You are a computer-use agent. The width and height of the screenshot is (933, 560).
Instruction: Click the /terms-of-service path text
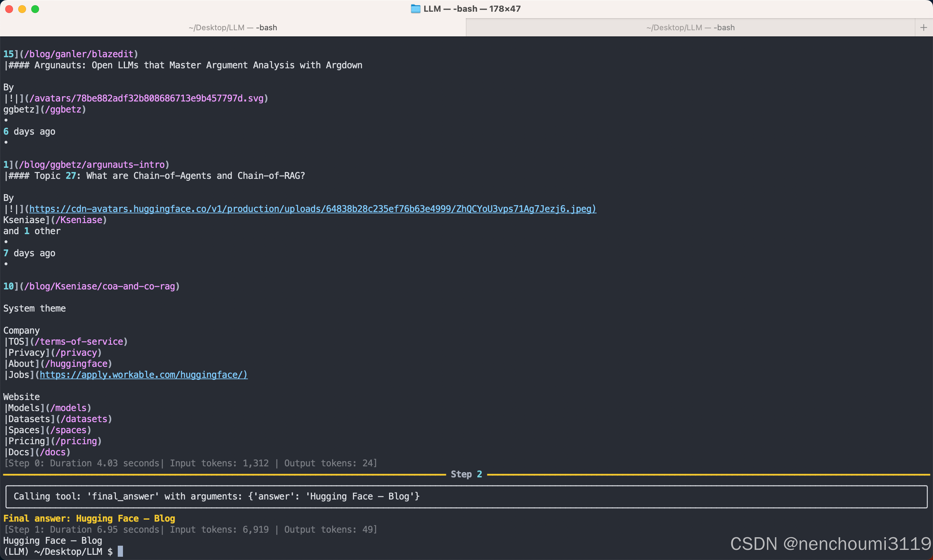coord(78,341)
